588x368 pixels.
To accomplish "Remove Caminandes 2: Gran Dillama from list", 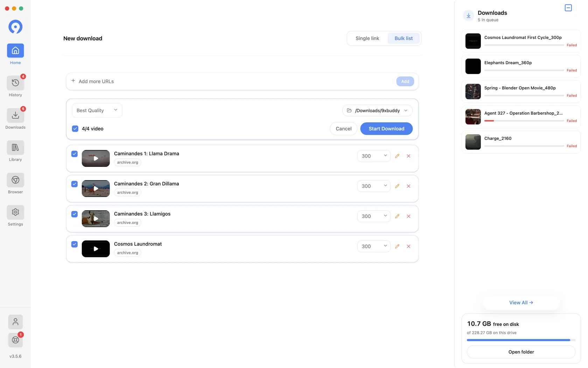I will [408, 186].
